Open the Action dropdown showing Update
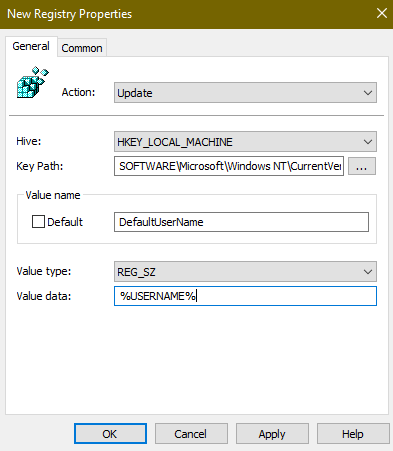The height and width of the screenshot is (451, 393). coord(245,93)
